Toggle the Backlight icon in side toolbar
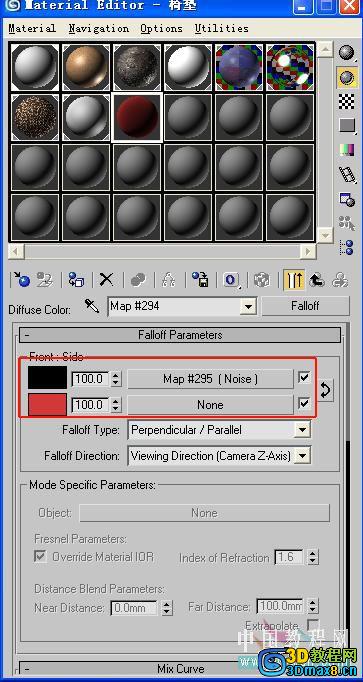 (x=346, y=78)
